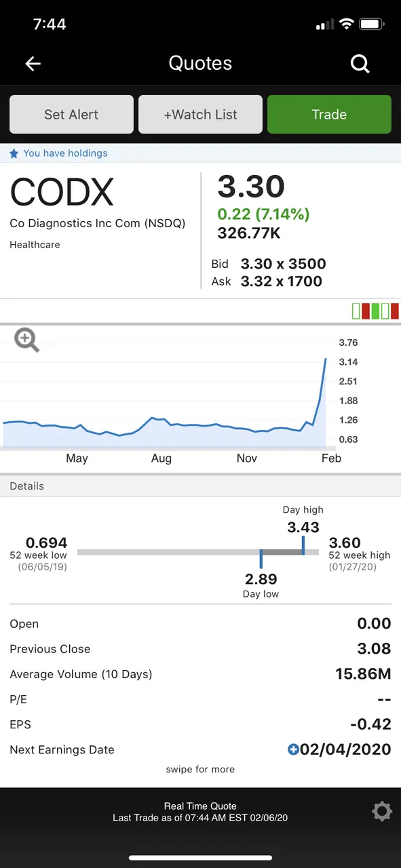The width and height of the screenshot is (401, 868).
Task: Tap the EPS value -0.42
Action: [371, 724]
